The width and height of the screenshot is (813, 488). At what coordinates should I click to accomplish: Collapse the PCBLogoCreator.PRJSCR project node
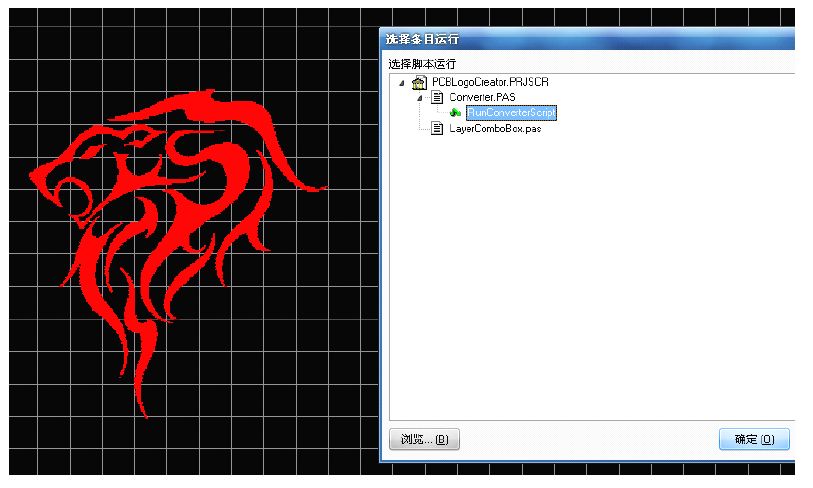(402, 82)
